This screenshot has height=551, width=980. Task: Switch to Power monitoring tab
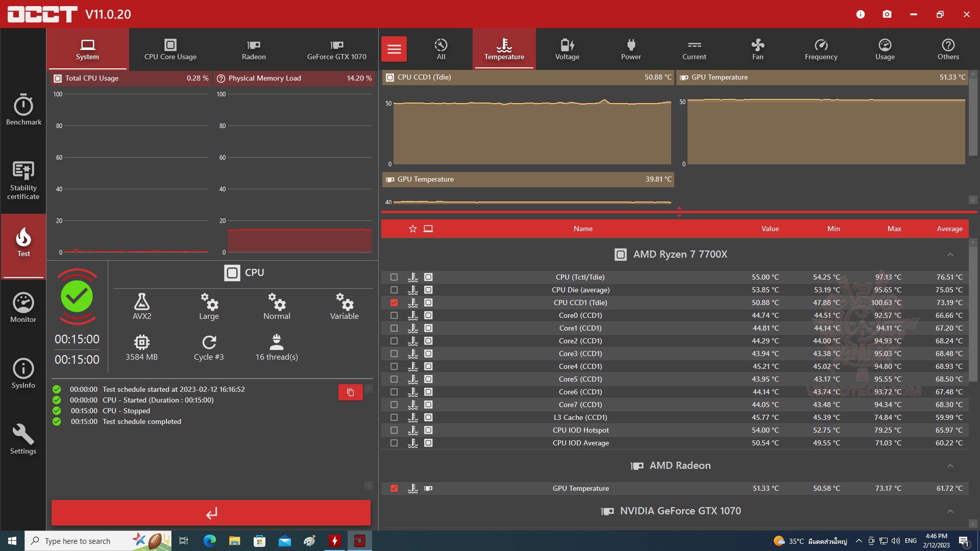(x=631, y=49)
